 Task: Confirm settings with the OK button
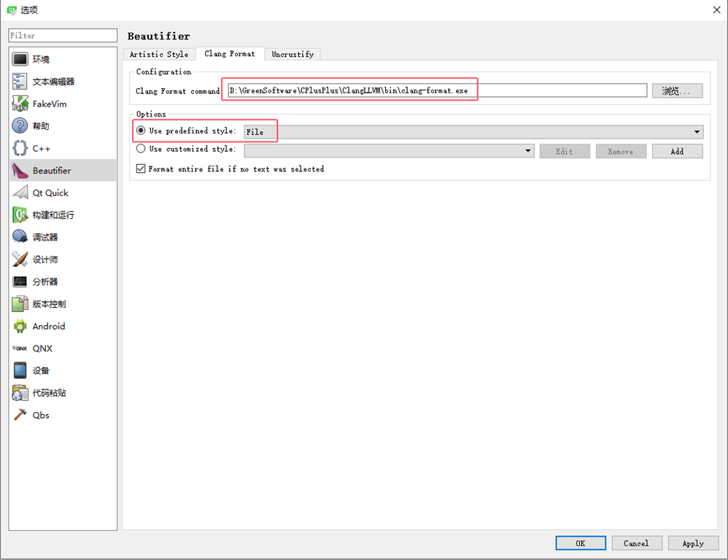pos(581,542)
